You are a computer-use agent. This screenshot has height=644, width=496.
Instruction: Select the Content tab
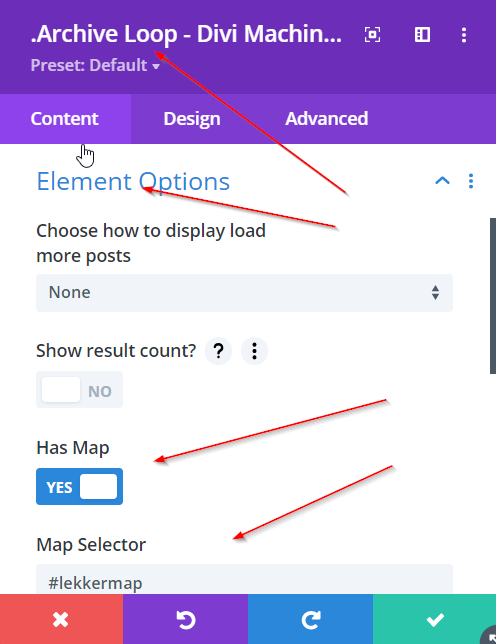[x=65, y=119]
